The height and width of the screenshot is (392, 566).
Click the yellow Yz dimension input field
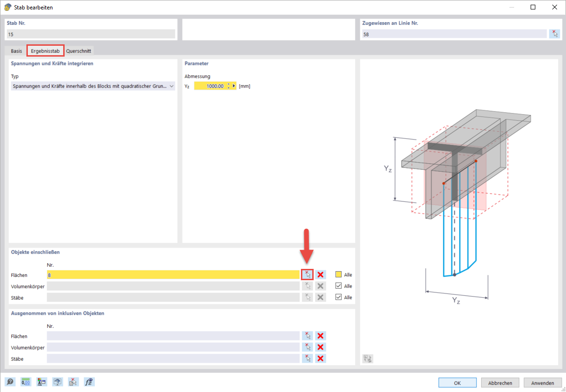coord(212,86)
